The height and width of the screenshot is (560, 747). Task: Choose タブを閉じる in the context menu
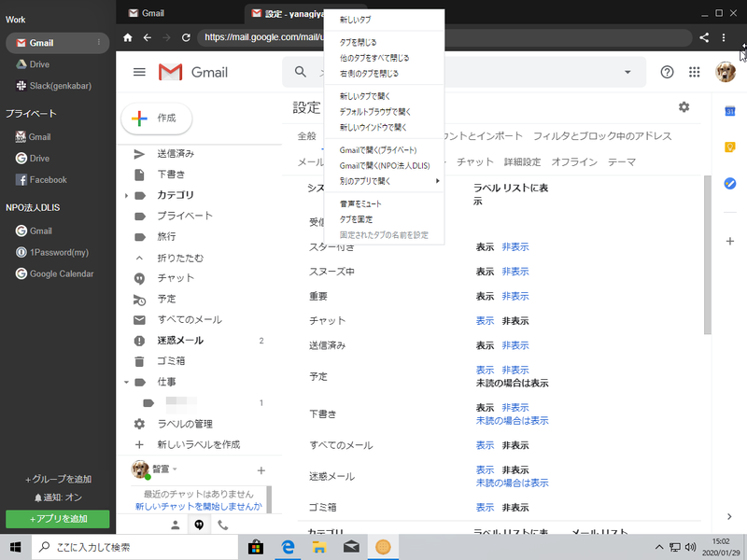click(x=359, y=43)
